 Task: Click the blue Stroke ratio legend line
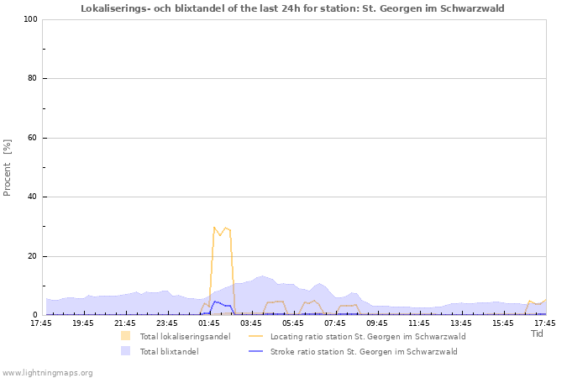click(x=255, y=351)
